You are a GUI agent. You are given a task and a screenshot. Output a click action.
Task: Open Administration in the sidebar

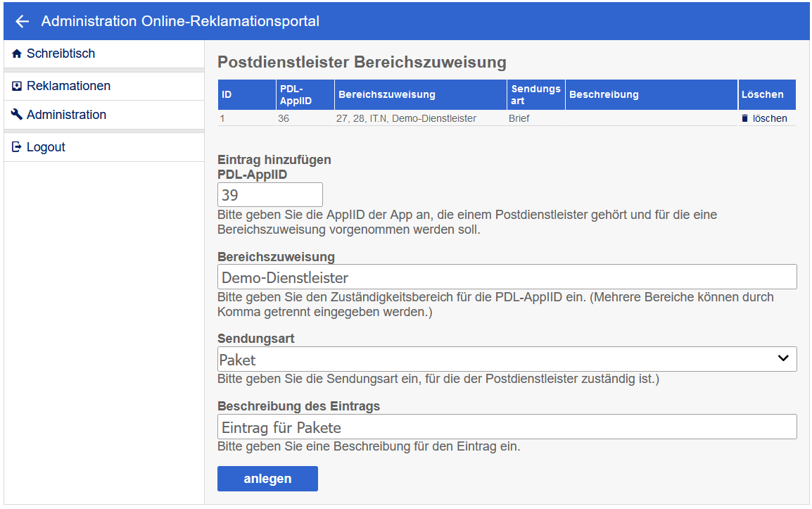66,115
